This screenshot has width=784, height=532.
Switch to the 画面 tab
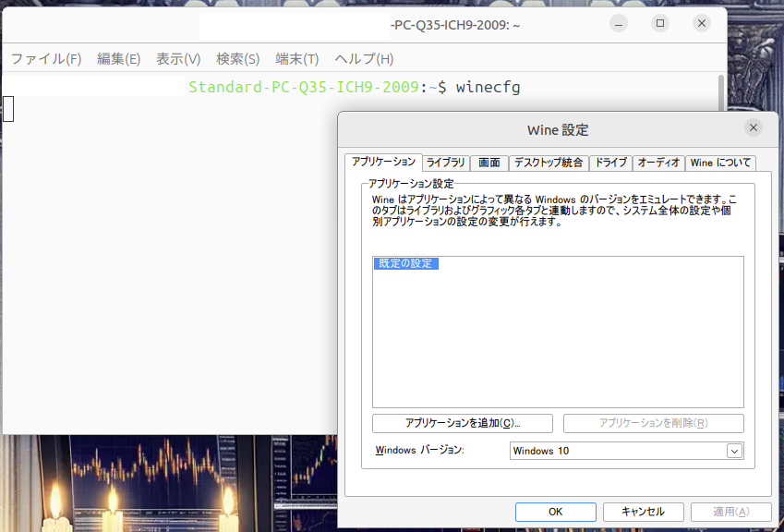tap(489, 163)
